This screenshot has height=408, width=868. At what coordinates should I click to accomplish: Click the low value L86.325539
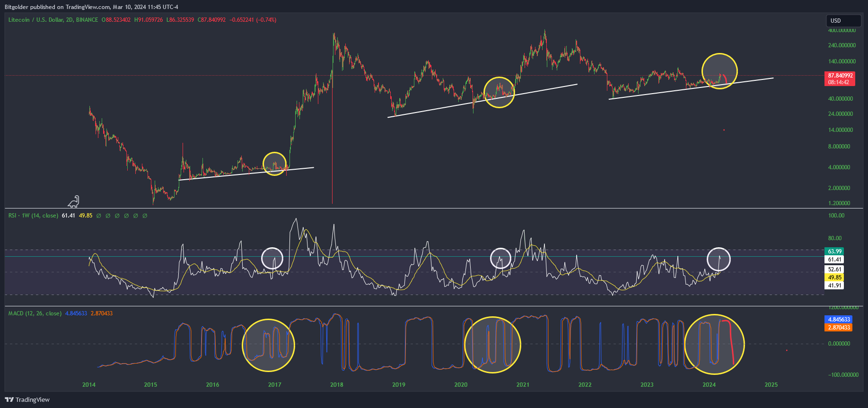coord(180,20)
